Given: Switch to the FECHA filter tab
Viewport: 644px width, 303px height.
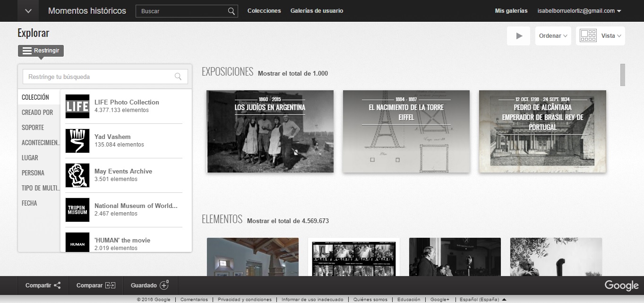Looking at the screenshot, I should 29,203.
